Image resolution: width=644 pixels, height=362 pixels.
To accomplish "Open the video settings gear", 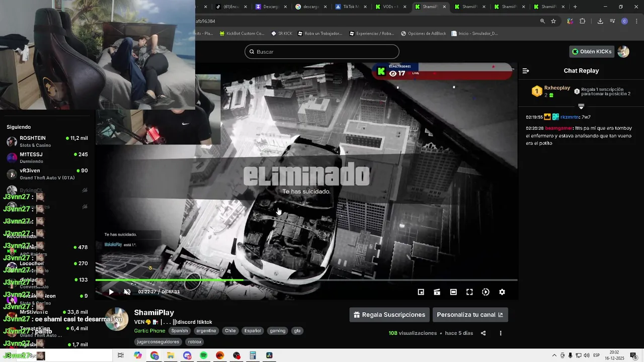I will pos(502,292).
